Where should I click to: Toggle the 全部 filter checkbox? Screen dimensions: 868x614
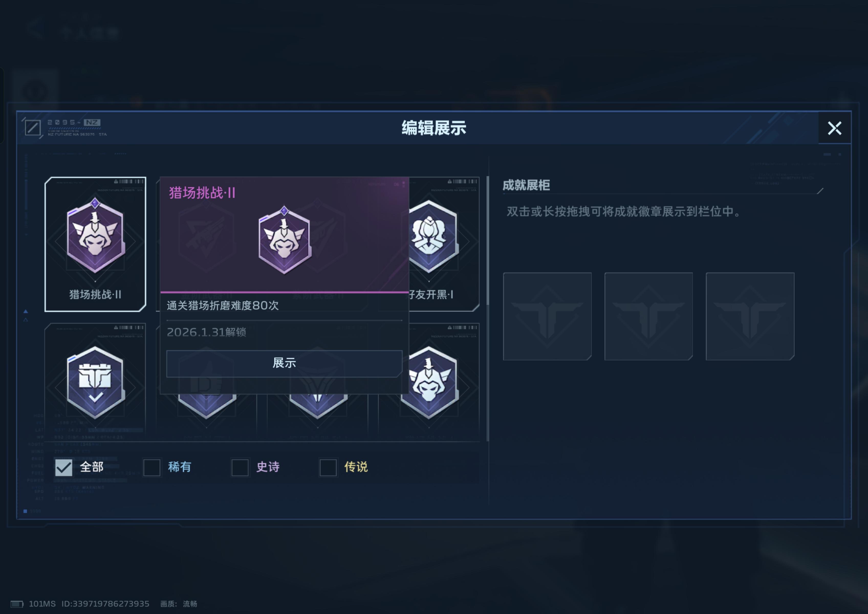[x=63, y=467]
